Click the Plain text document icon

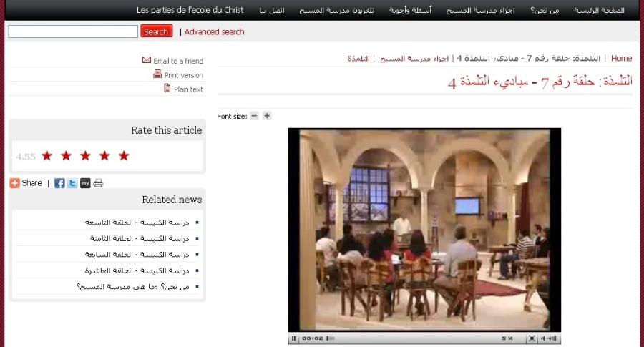click(167, 88)
